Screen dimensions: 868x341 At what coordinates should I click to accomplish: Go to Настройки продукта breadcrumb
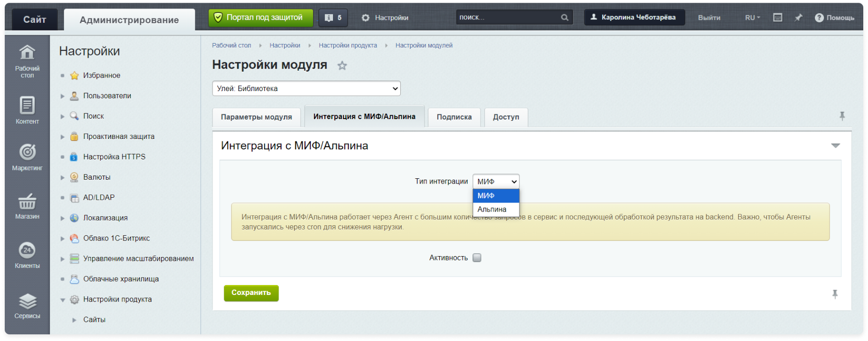[x=348, y=46]
